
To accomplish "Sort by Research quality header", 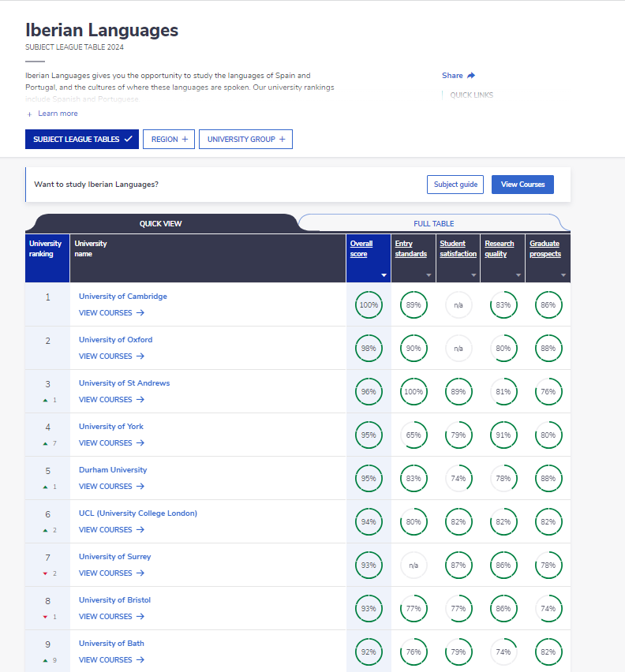I will click(500, 248).
